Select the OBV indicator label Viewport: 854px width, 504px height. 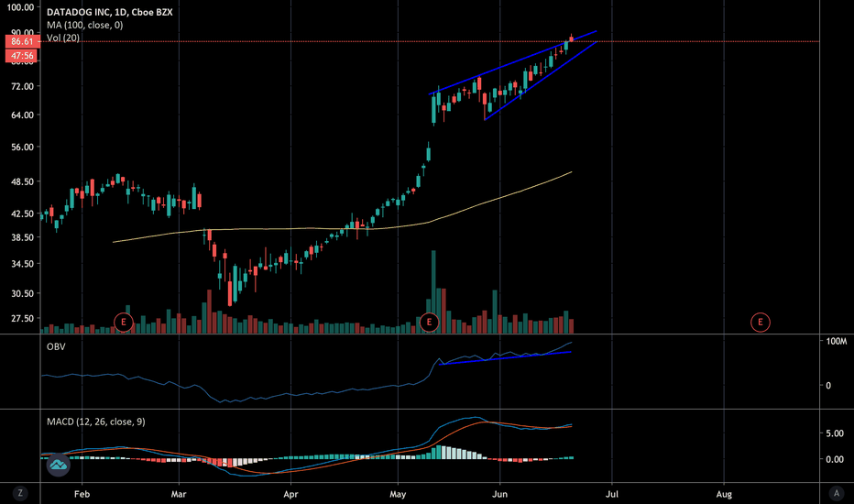[56, 346]
